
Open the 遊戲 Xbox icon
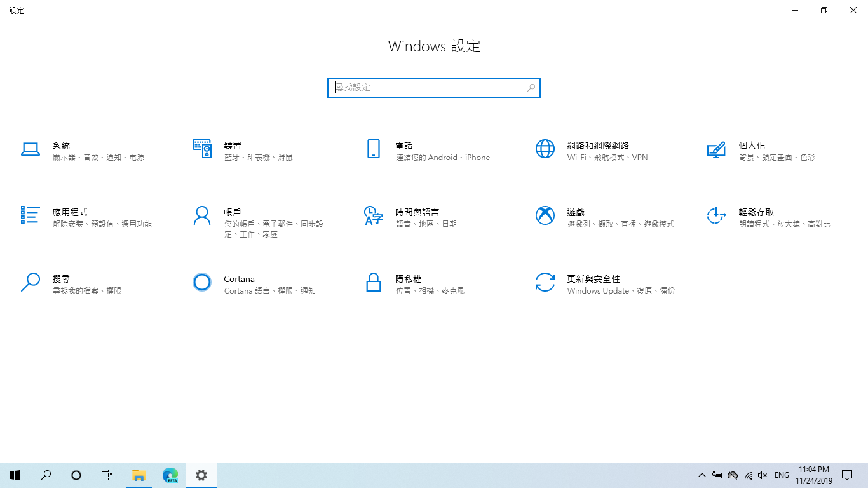(x=545, y=215)
